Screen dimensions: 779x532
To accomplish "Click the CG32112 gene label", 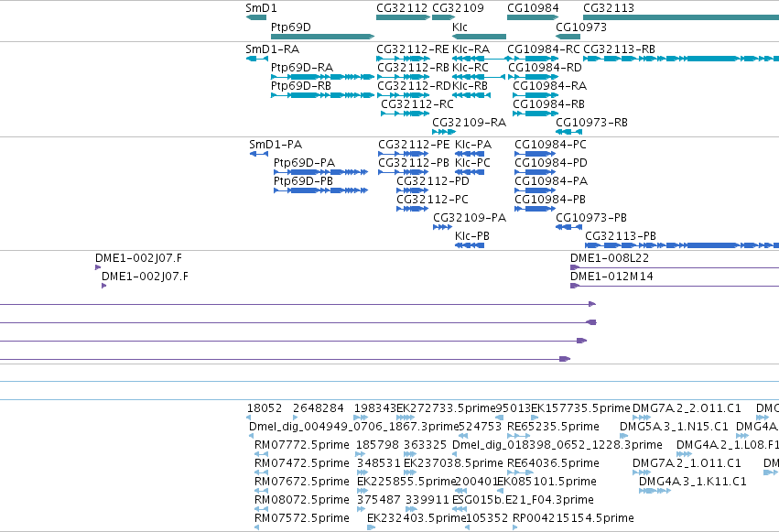I will [x=402, y=8].
